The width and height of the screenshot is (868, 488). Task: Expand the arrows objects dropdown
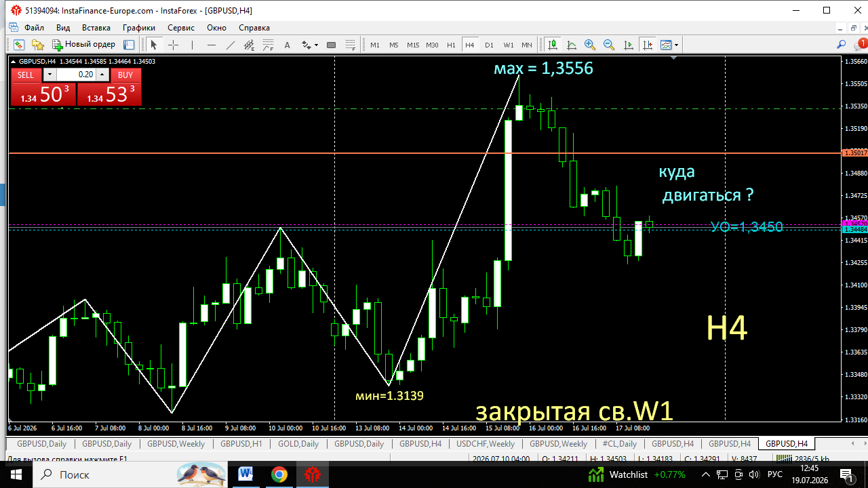[x=316, y=45]
